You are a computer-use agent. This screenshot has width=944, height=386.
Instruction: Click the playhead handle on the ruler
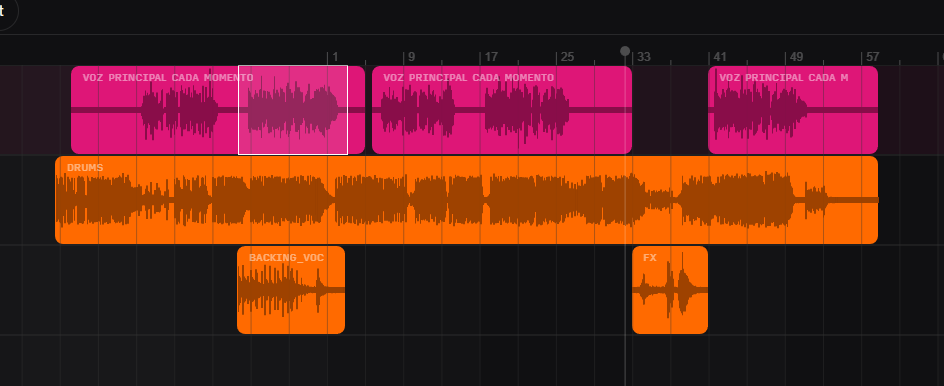(625, 51)
